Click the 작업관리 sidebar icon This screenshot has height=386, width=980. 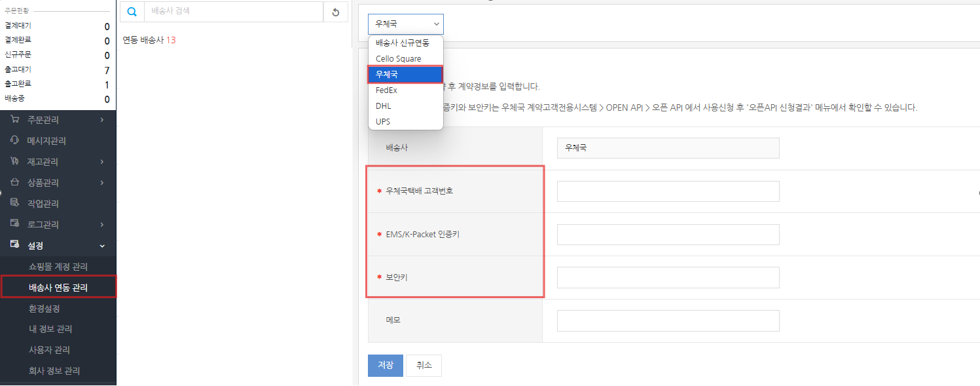click(x=14, y=203)
